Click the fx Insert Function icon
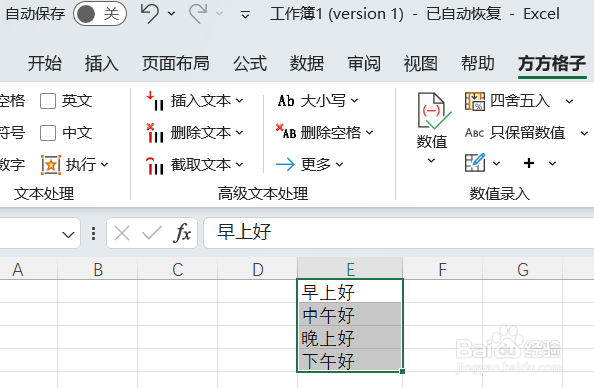The image size is (594, 388). click(182, 233)
